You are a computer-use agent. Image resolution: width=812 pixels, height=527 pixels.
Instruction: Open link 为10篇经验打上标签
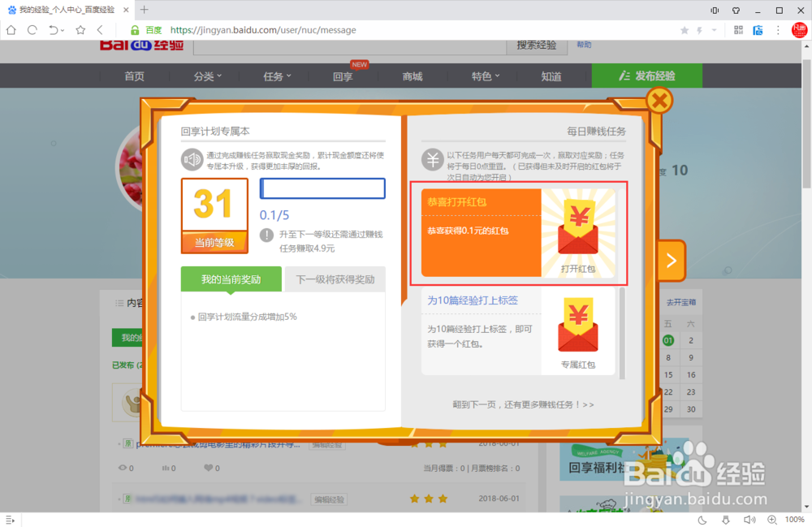tap(473, 300)
